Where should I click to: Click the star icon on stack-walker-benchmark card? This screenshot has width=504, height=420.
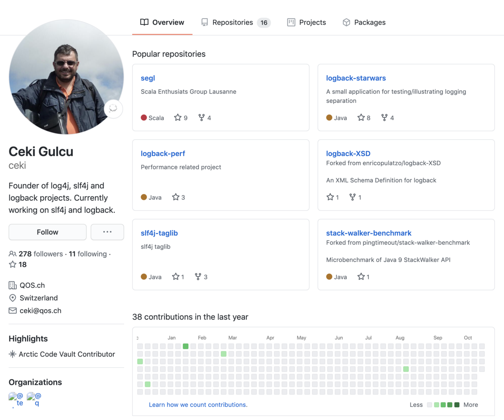tap(361, 276)
